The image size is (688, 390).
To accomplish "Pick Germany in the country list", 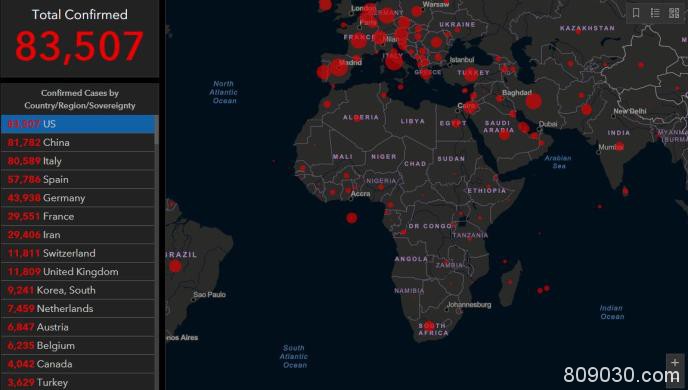I will (78, 198).
